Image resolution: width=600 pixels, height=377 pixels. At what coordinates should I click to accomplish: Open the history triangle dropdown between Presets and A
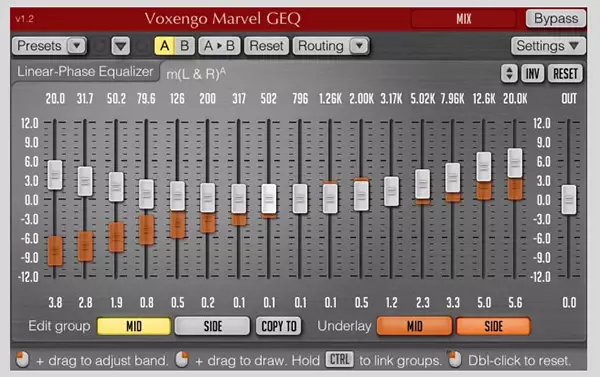pos(121,46)
